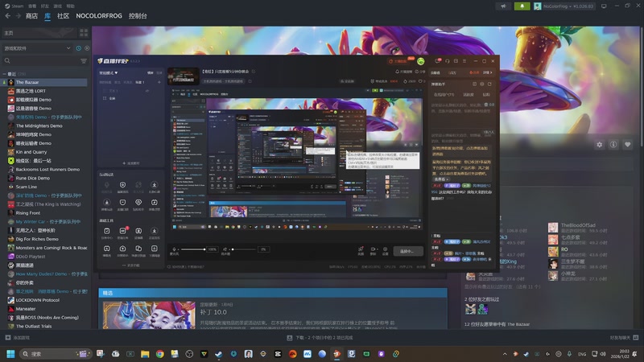Click speaker icon in live companion
The width and height of the screenshot is (644, 362).
225,249
